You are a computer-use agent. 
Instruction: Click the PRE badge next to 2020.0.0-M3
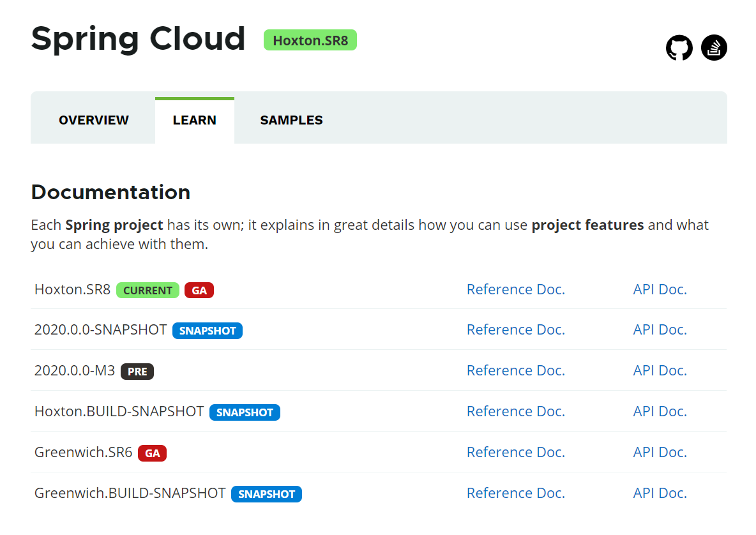point(137,372)
